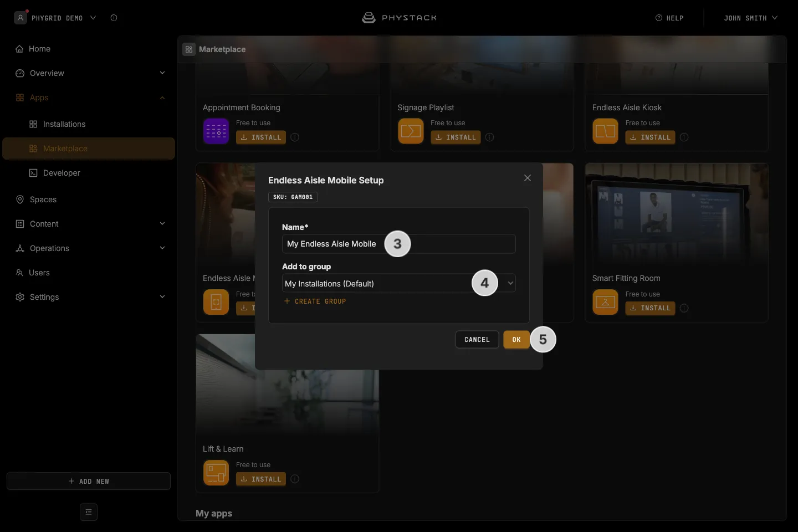Select Marketplace in sidebar
Viewport: 798px width, 532px height.
pyautogui.click(x=89, y=149)
